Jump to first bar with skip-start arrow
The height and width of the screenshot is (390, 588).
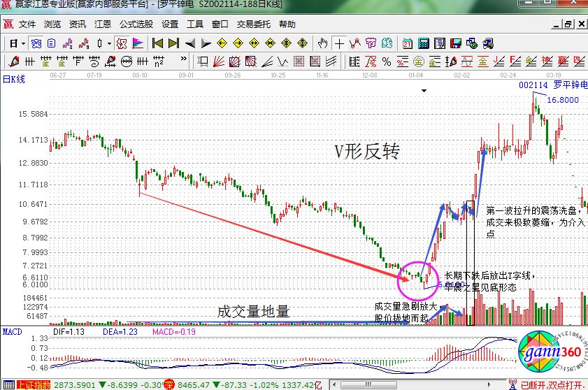(x=157, y=43)
